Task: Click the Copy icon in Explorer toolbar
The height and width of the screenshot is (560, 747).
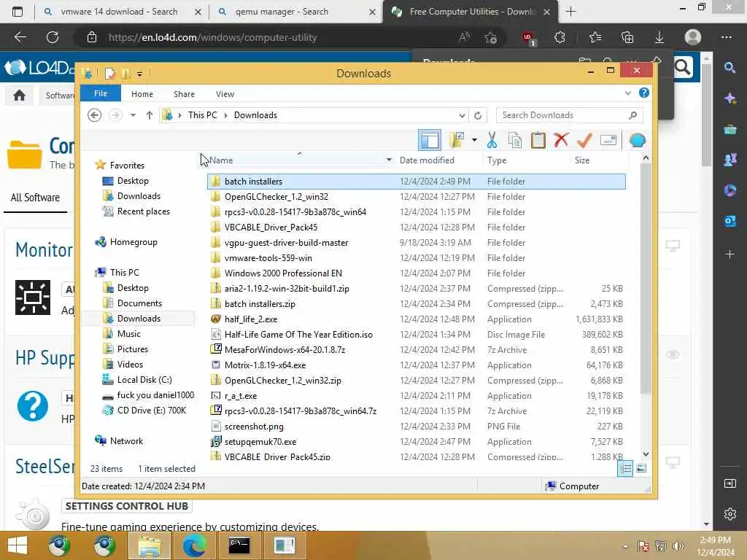Action: click(515, 140)
